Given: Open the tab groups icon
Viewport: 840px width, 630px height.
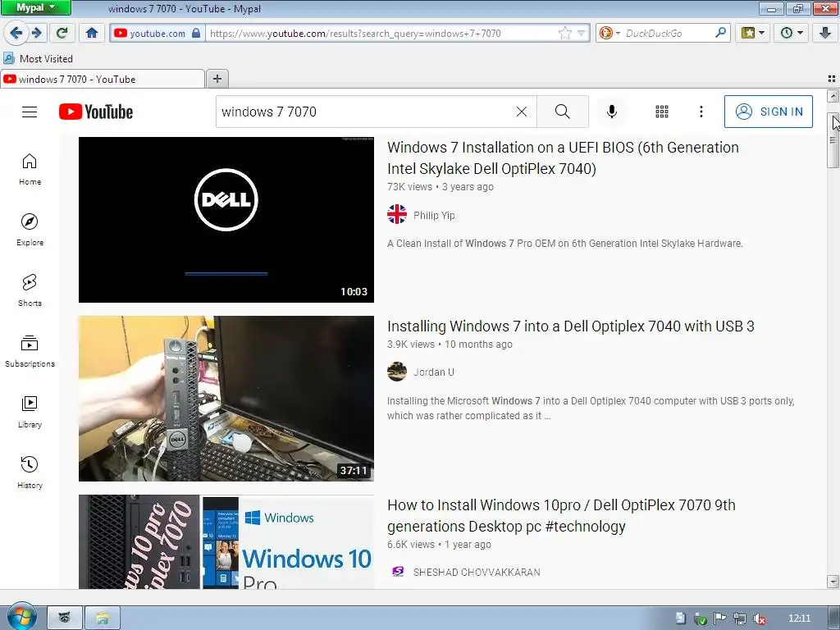Looking at the screenshot, I should point(832,79).
